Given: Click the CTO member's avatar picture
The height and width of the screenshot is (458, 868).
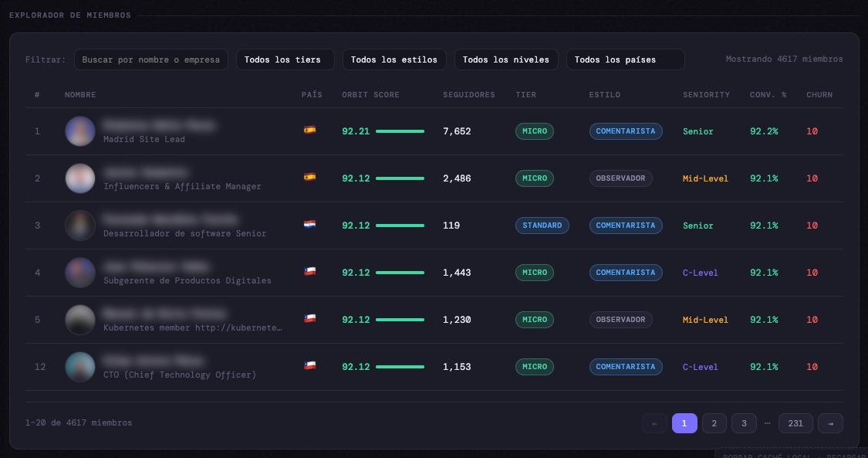Looking at the screenshot, I should click(x=79, y=367).
